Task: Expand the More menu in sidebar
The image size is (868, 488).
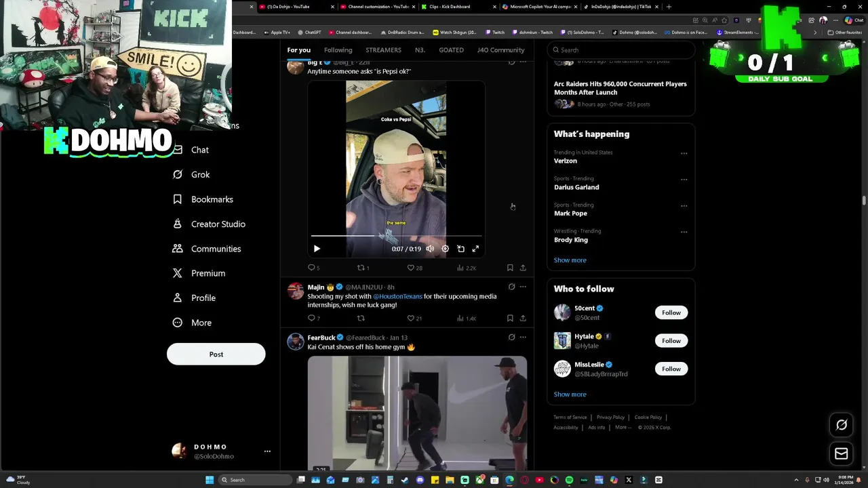Action: point(192,323)
